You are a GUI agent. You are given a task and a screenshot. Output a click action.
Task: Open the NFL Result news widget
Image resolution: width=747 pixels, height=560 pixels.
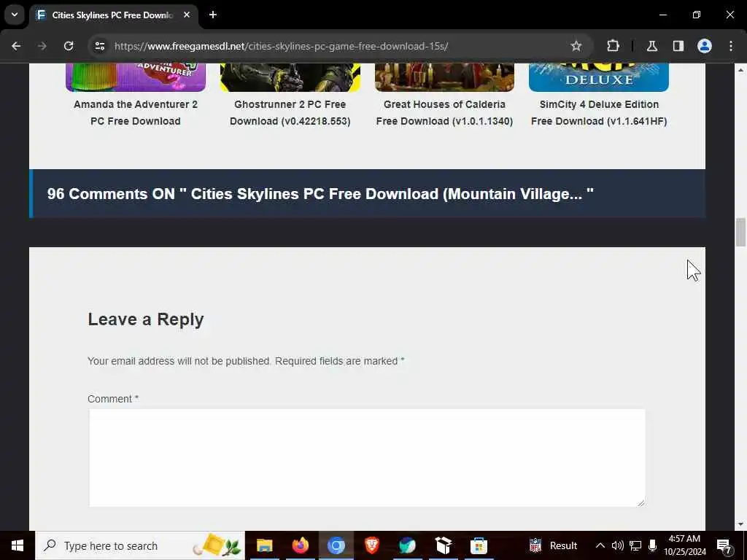[x=553, y=545]
